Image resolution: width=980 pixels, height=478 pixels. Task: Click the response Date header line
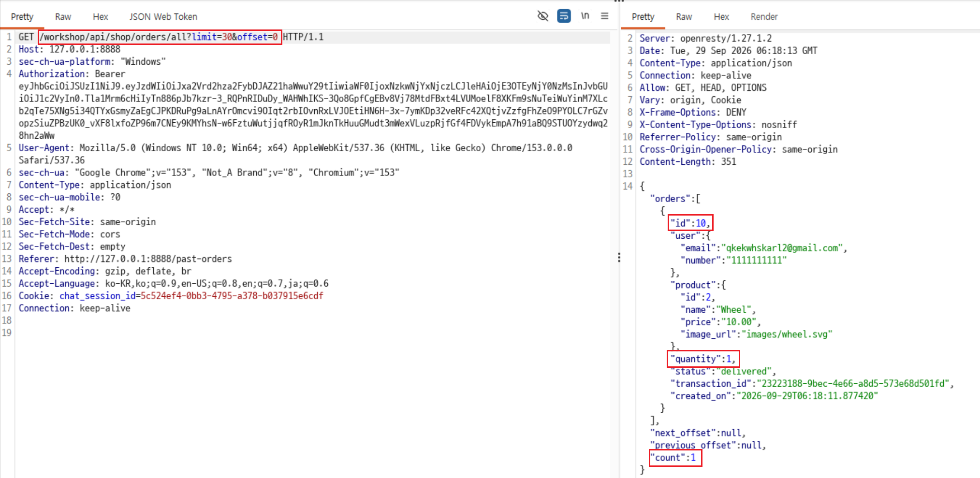(728, 51)
